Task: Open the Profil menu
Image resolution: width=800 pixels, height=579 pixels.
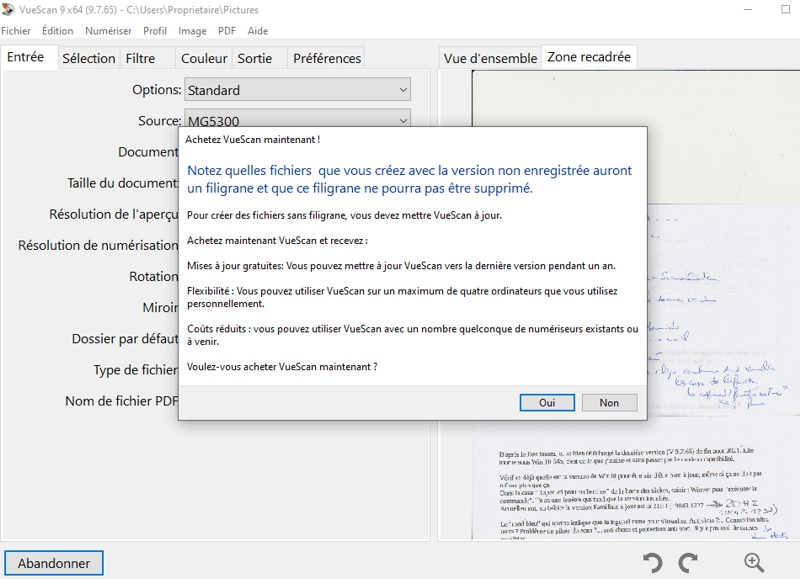Action: pyautogui.click(x=155, y=31)
